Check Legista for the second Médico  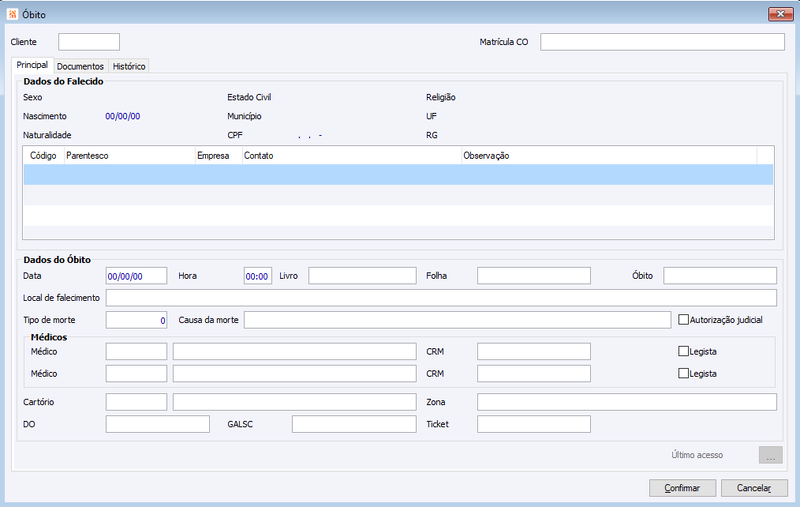(683, 373)
